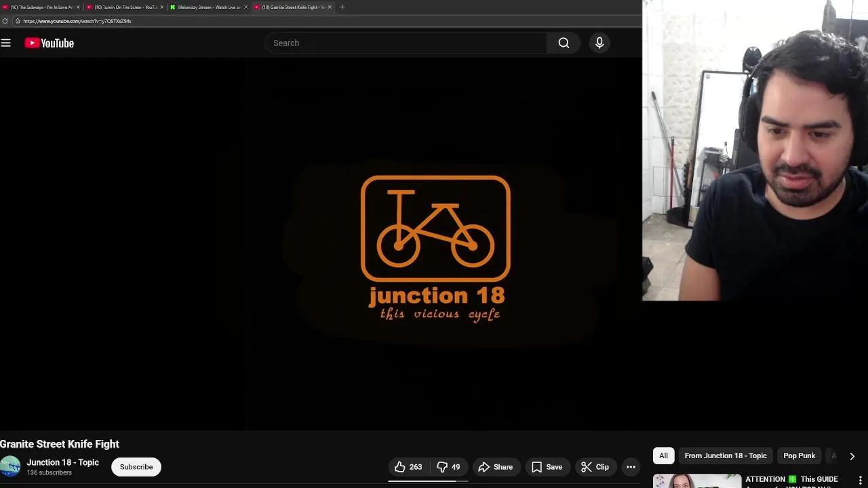Dislike the video with thumbs down

pos(448,467)
